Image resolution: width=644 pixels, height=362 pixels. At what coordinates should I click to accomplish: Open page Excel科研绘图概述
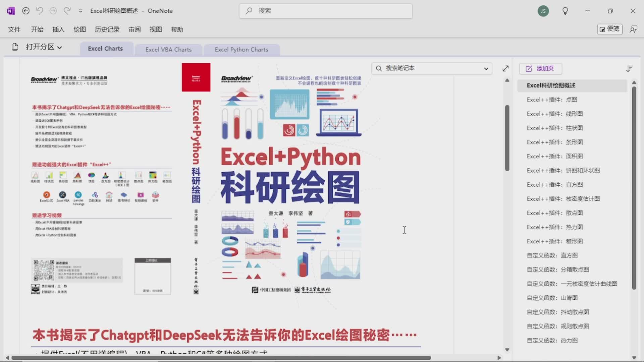pyautogui.click(x=572, y=85)
